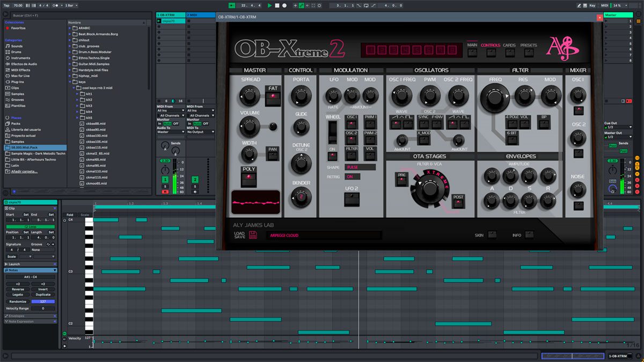This screenshot has height=362, width=644.
Task: Click the Randomize velocity button
Action: [18, 301]
